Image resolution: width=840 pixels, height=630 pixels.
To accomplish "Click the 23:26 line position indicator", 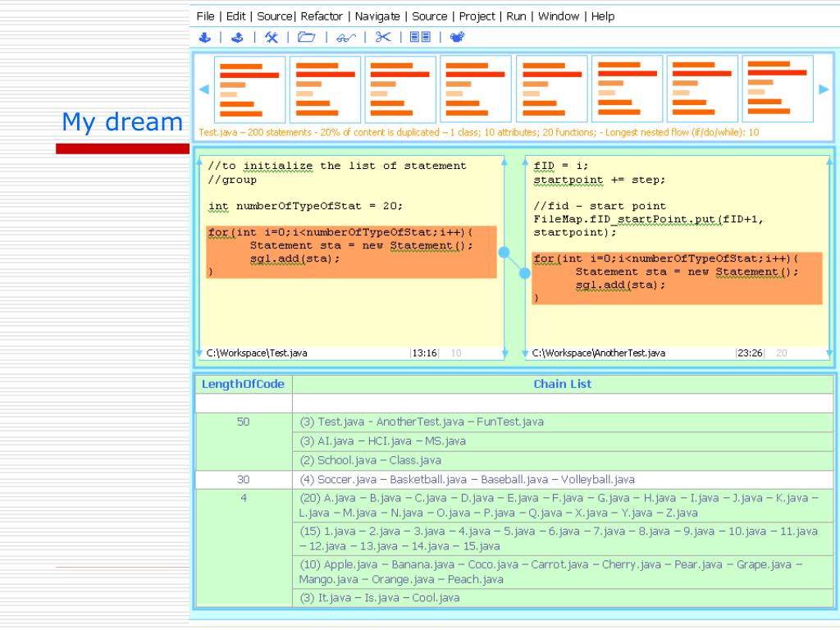I will click(x=750, y=353).
